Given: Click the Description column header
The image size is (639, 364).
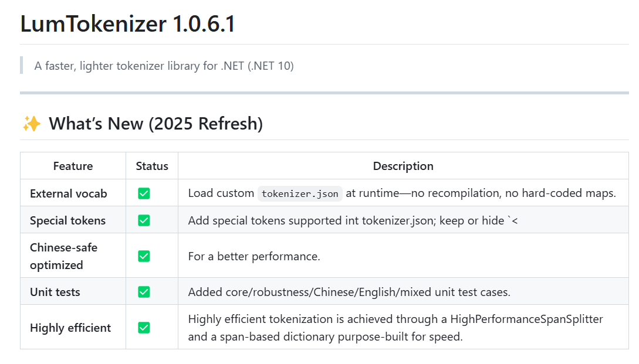Looking at the screenshot, I should 403,166.
